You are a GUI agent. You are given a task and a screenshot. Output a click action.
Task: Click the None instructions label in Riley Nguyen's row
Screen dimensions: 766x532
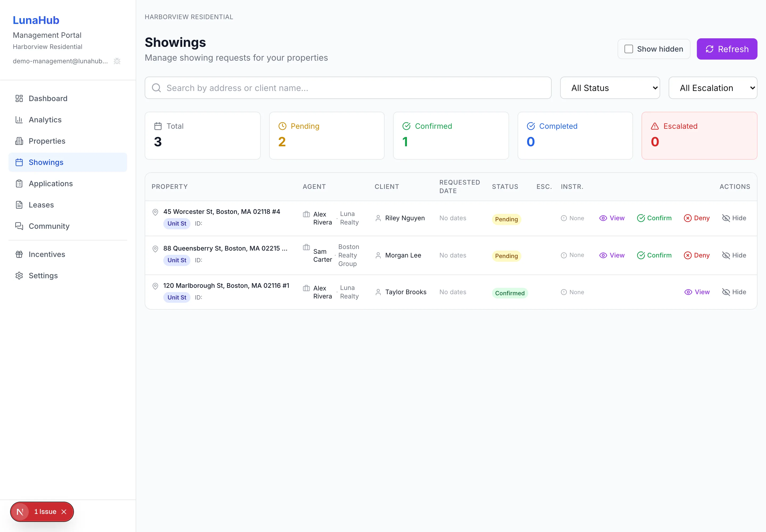[572, 218]
